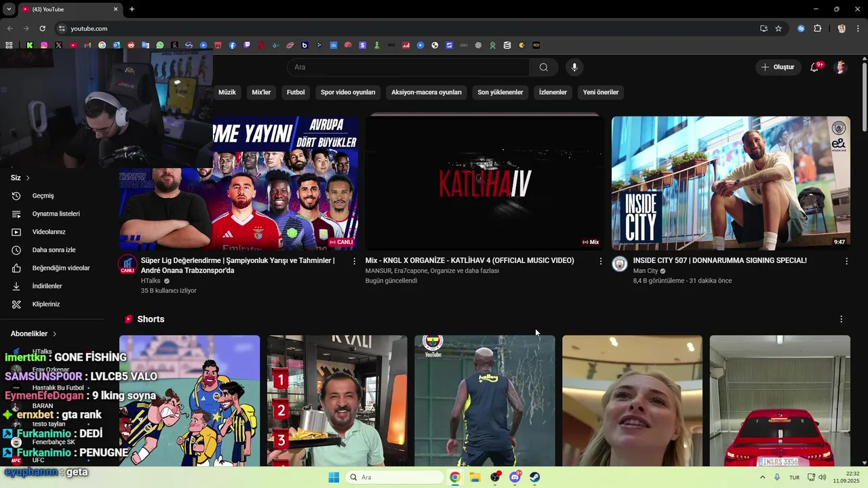Click the Shazam extension icon
The height and width of the screenshot is (488, 868).
801,28
